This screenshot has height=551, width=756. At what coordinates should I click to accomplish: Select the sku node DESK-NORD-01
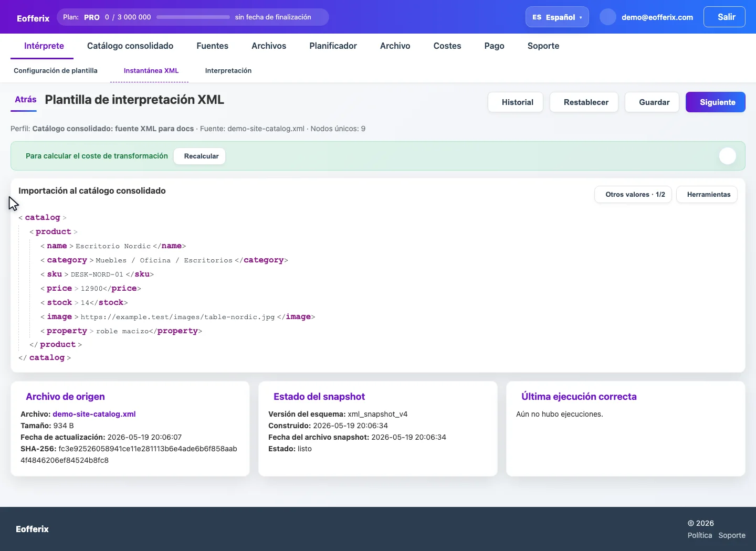click(97, 274)
